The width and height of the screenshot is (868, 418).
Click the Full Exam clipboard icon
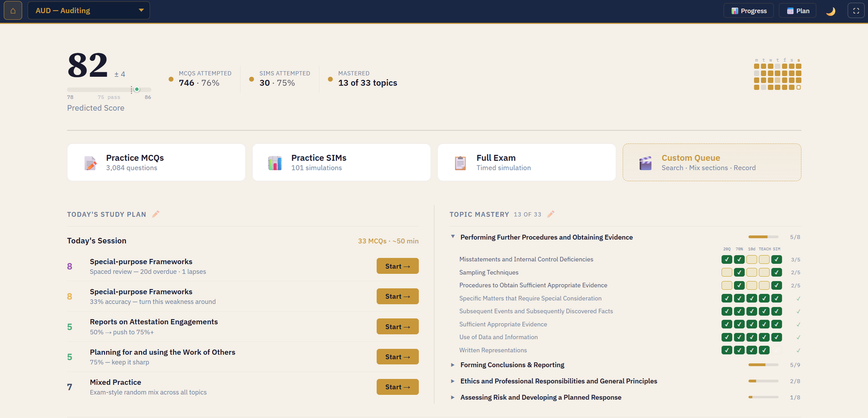(460, 163)
